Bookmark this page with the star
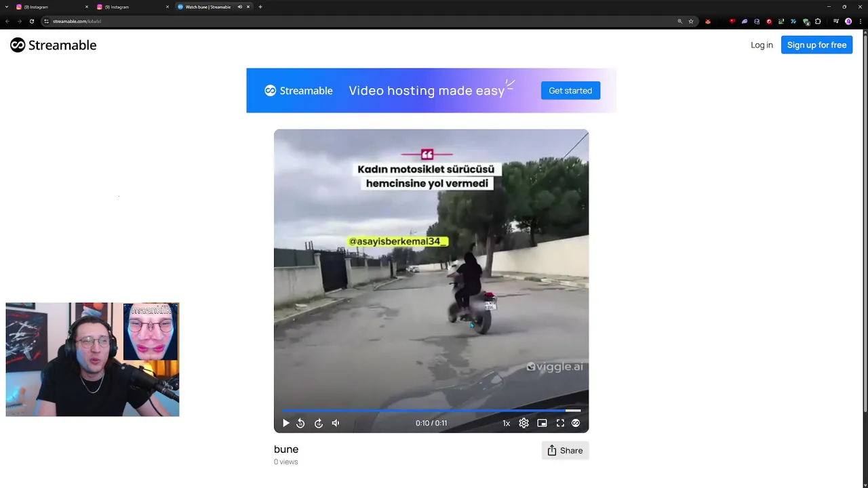Screen dimensions: 868x488 click(691, 21)
